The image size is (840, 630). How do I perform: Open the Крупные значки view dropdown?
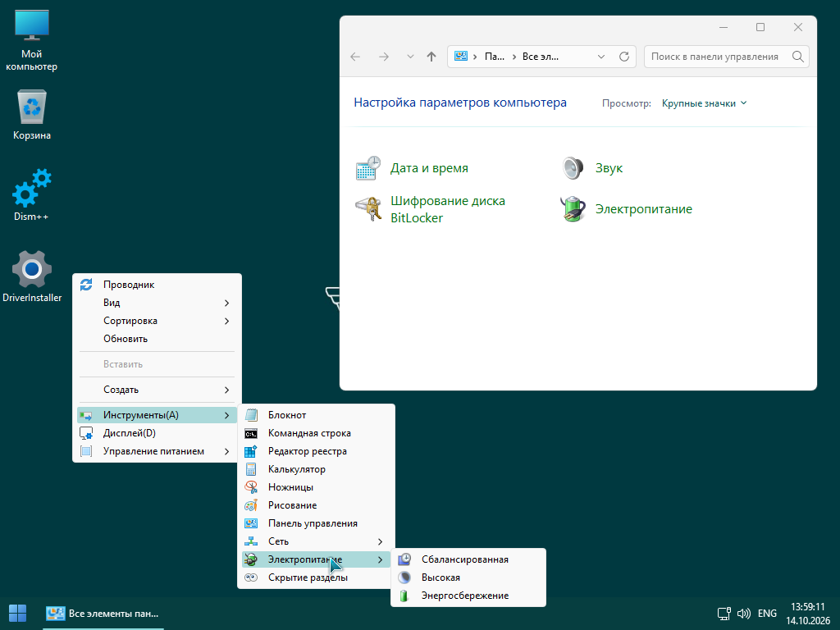coord(704,103)
